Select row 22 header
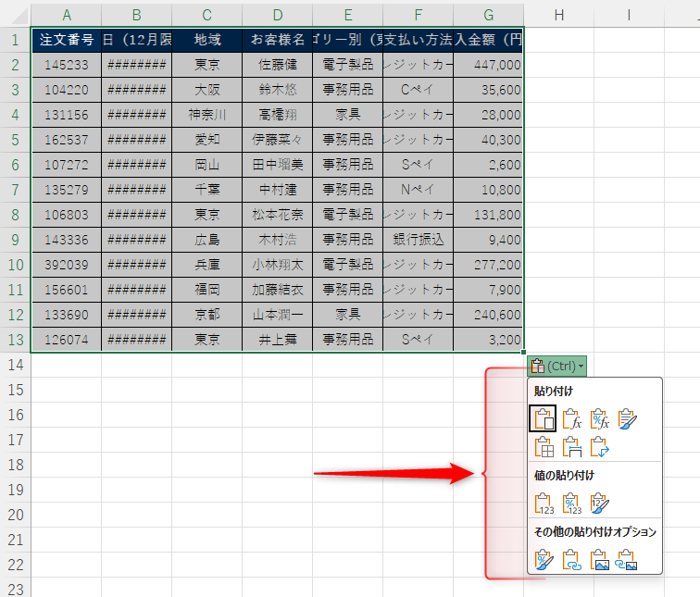Viewport: 700px width, 597px height. click(x=15, y=565)
